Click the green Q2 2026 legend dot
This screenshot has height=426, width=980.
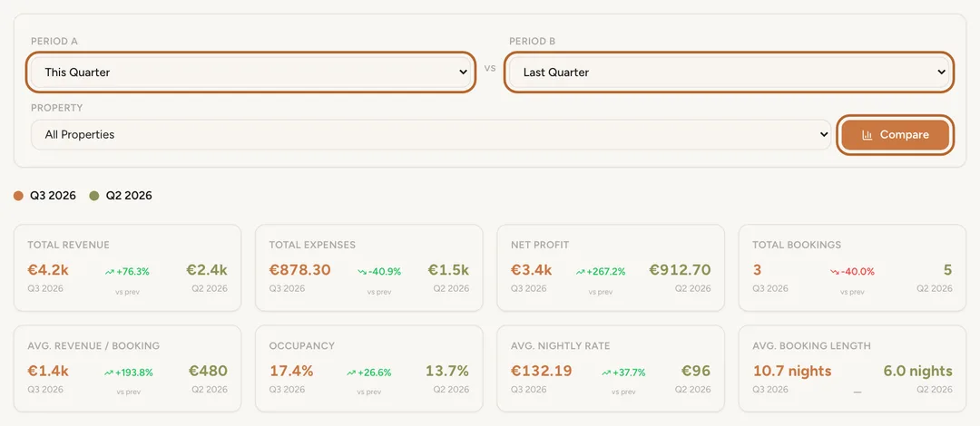pos(94,196)
